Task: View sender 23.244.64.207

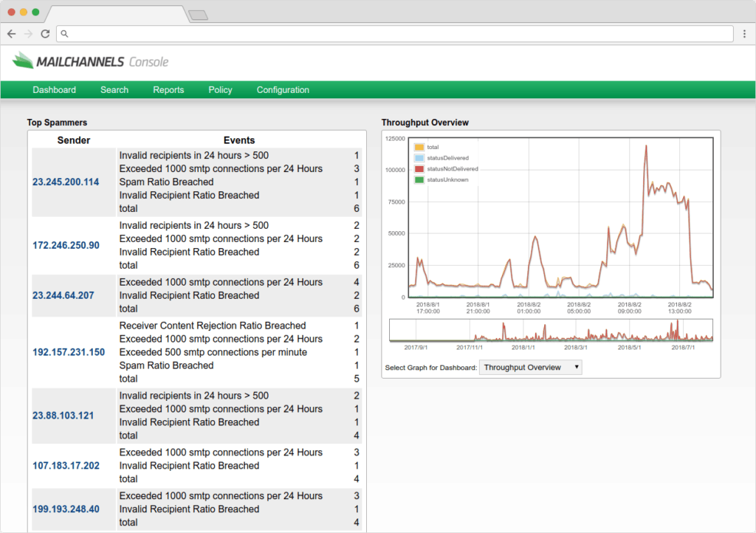Action: tap(63, 295)
